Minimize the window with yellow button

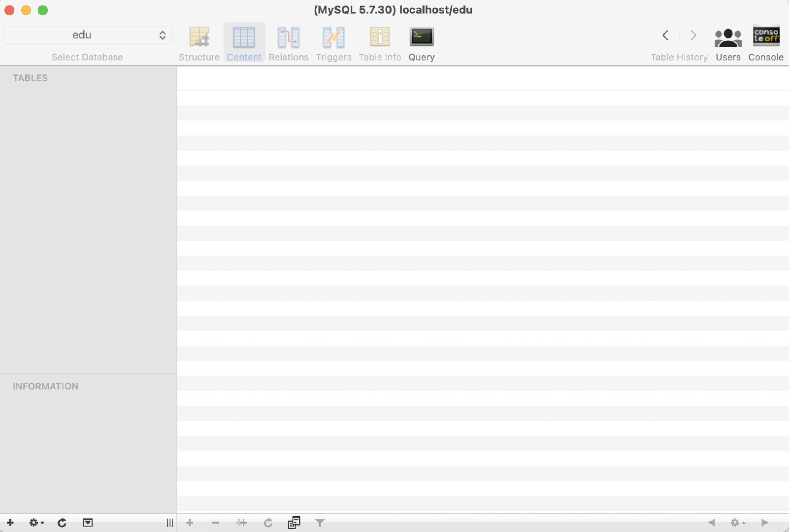click(26, 10)
